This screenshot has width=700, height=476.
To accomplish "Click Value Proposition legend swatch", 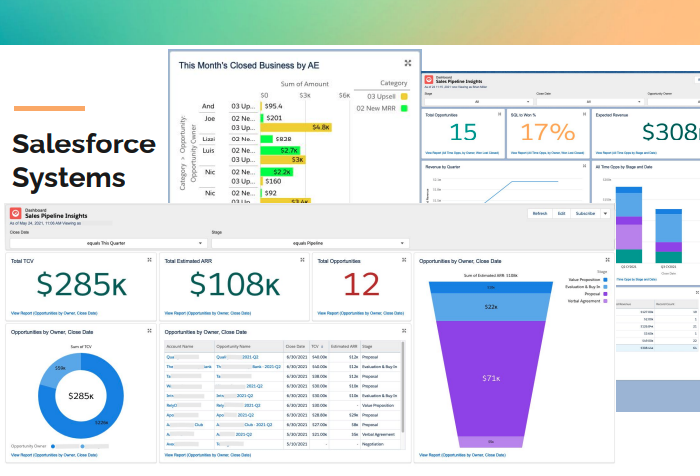I will tap(605, 280).
